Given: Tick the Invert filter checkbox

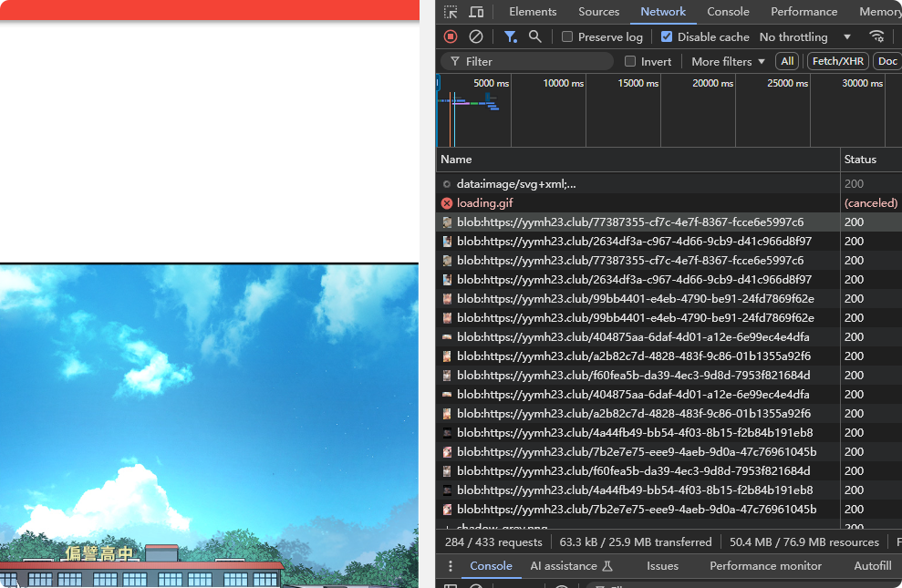Looking at the screenshot, I should coord(630,61).
